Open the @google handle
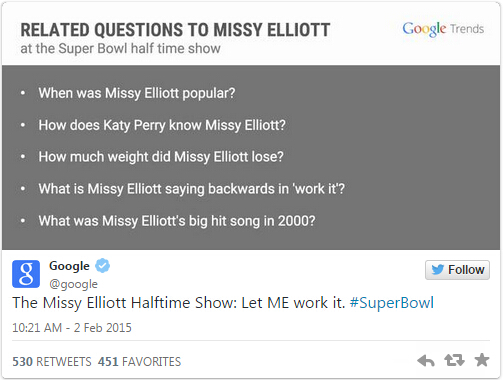The width and height of the screenshot is (503, 380). [x=73, y=284]
